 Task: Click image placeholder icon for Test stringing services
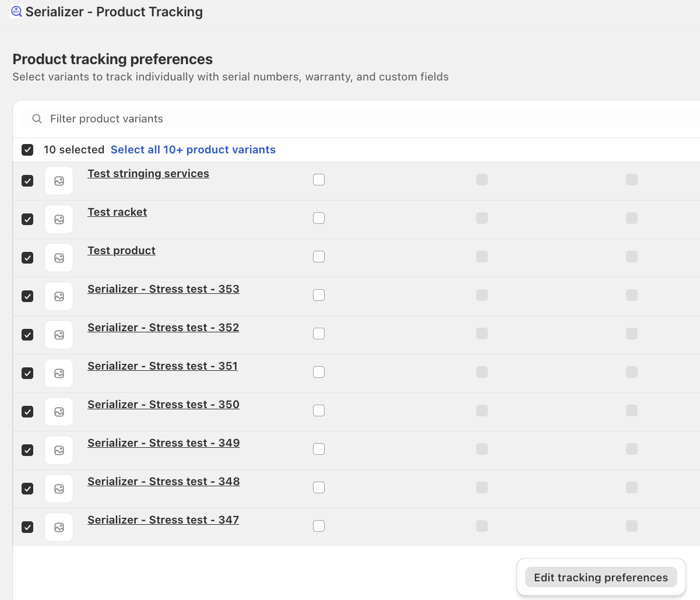click(59, 181)
